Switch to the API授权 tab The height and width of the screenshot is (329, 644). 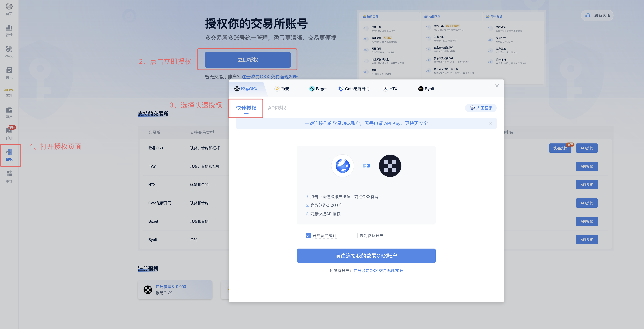click(x=277, y=108)
